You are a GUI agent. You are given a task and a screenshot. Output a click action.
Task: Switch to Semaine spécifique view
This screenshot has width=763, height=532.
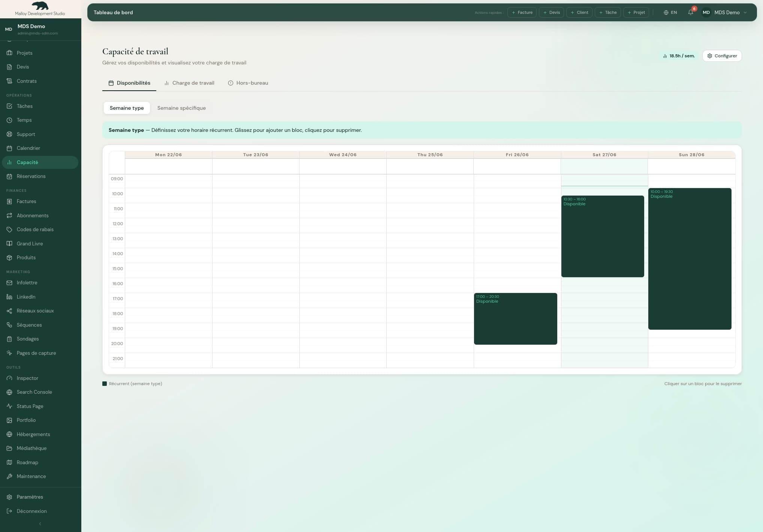[x=181, y=108]
